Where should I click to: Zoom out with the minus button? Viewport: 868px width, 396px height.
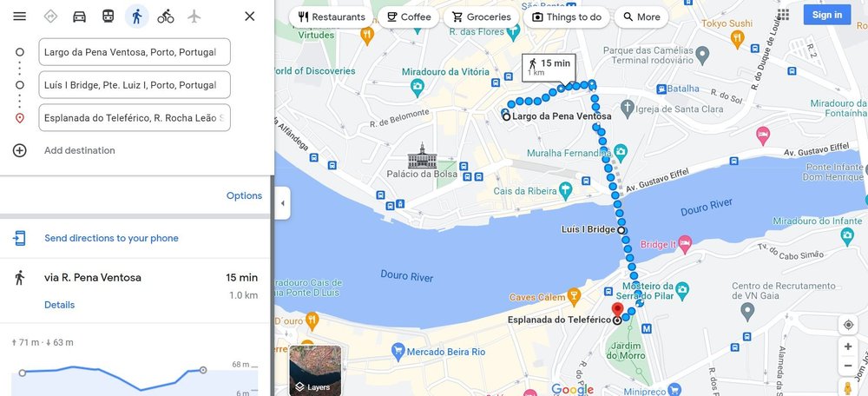[x=847, y=366]
